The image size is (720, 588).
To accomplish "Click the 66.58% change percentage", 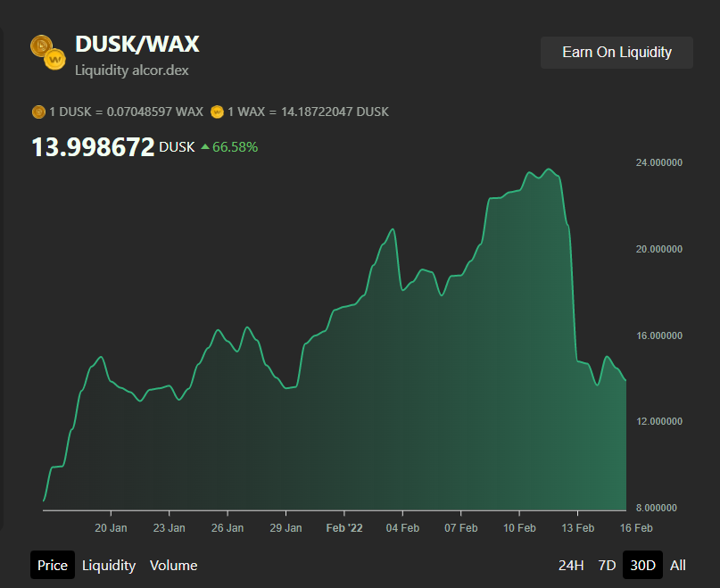I will pos(236,147).
